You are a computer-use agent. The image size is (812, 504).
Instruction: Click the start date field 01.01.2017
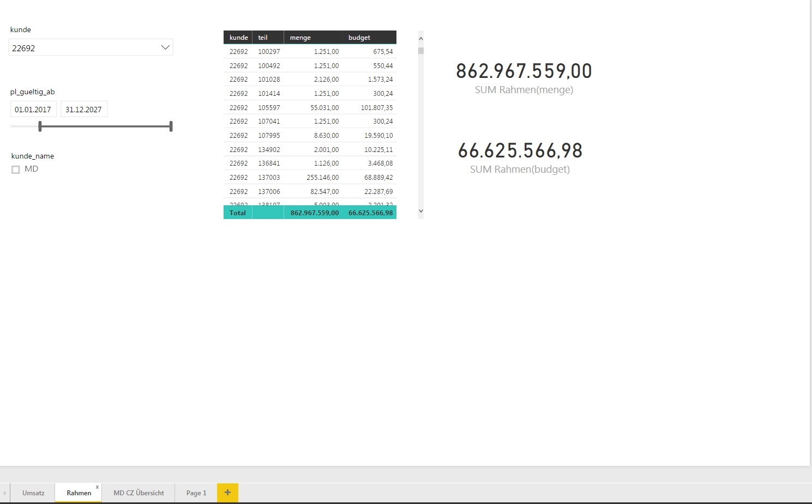[x=33, y=109]
